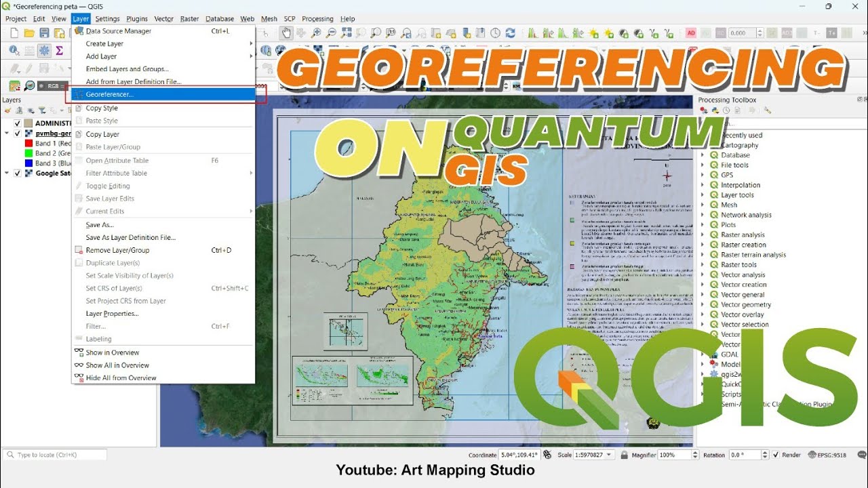Click the SCP zoom to image icon
This screenshot has width=868, height=488.
29,86
